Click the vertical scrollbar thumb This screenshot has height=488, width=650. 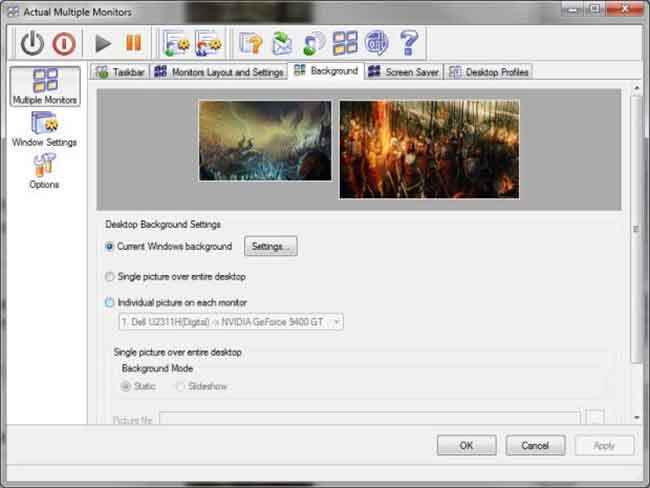(x=637, y=229)
